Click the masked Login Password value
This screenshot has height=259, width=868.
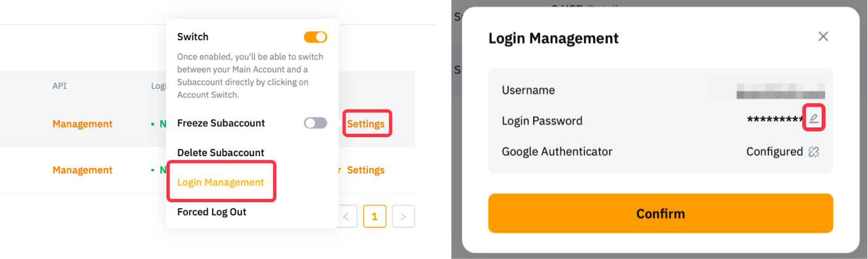[774, 119]
